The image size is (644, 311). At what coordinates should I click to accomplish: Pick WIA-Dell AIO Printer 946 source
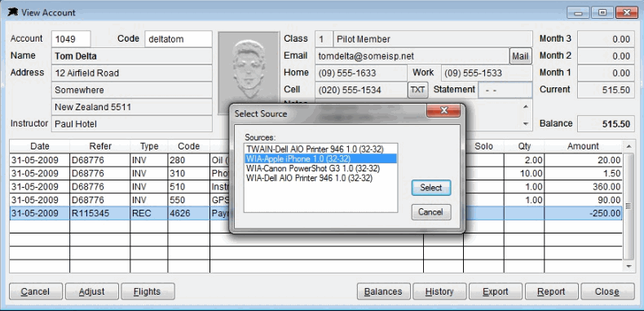point(309,178)
